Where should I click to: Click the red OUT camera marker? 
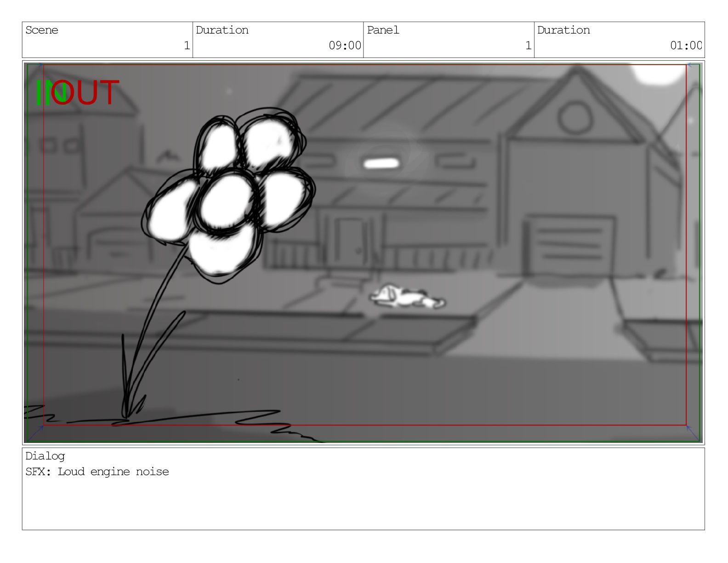(85, 93)
